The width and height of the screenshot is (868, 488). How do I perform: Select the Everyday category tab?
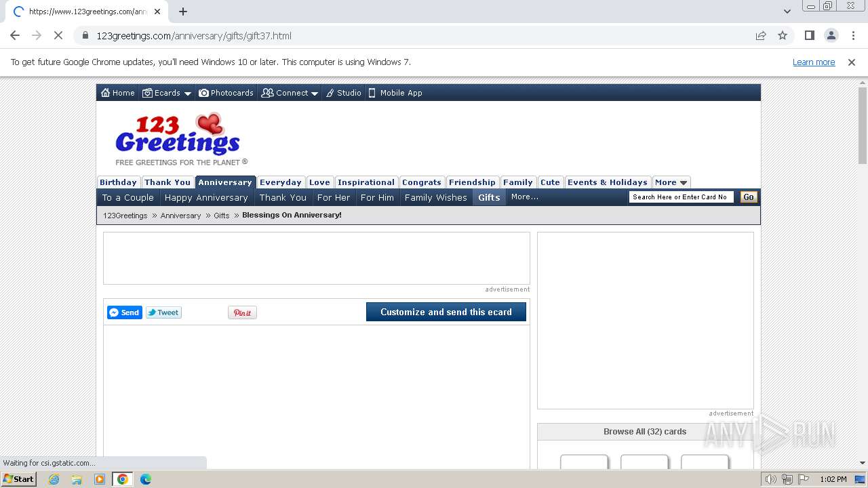point(281,182)
